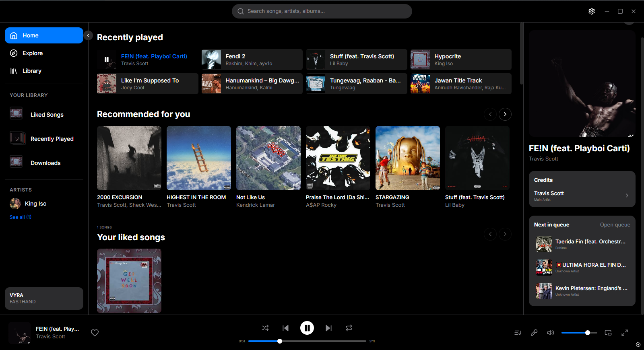Image resolution: width=644 pixels, height=350 pixels.
Task: Click the See all (1) artists link
Action: [x=21, y=217]
